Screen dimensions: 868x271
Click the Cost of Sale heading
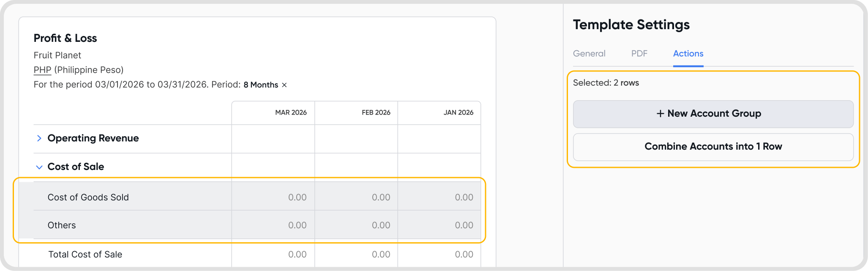(x=76, y=167)
